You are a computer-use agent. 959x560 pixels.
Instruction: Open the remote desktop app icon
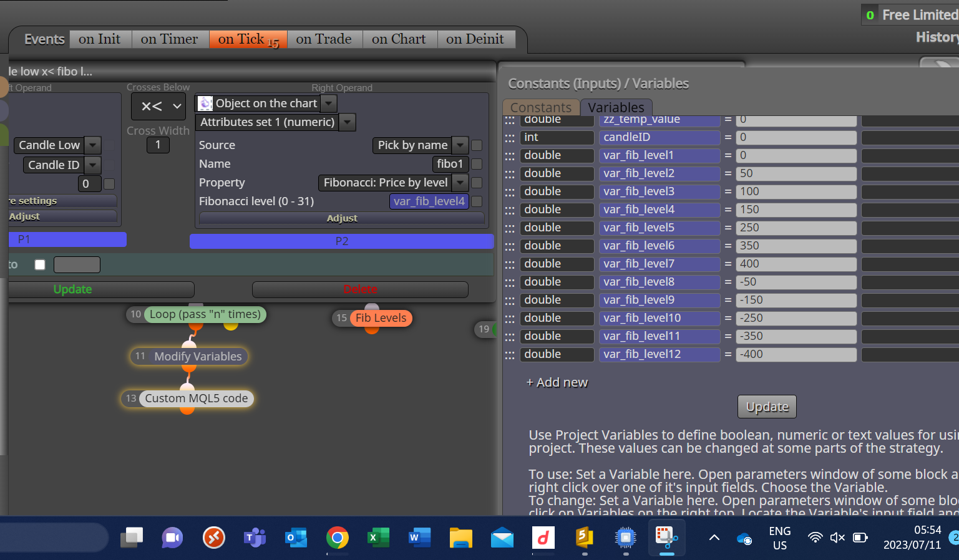(213, 538)
